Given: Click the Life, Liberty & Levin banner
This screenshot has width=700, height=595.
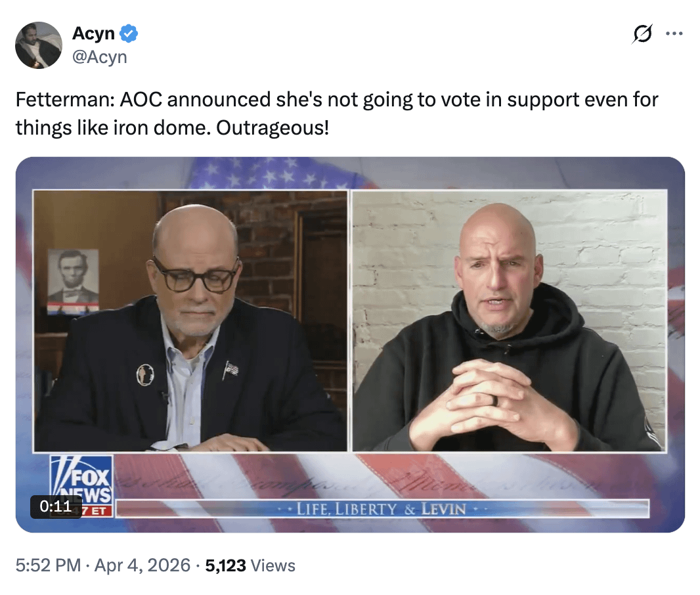Looking at the screenshot, I should [x=381, y=508].
